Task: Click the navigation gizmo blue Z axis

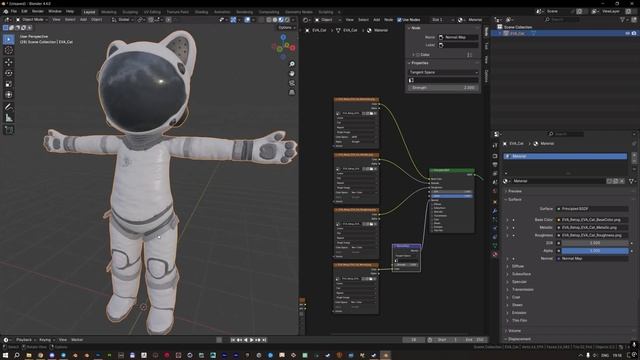Action: pyautogui.click(x=283, y=38)
